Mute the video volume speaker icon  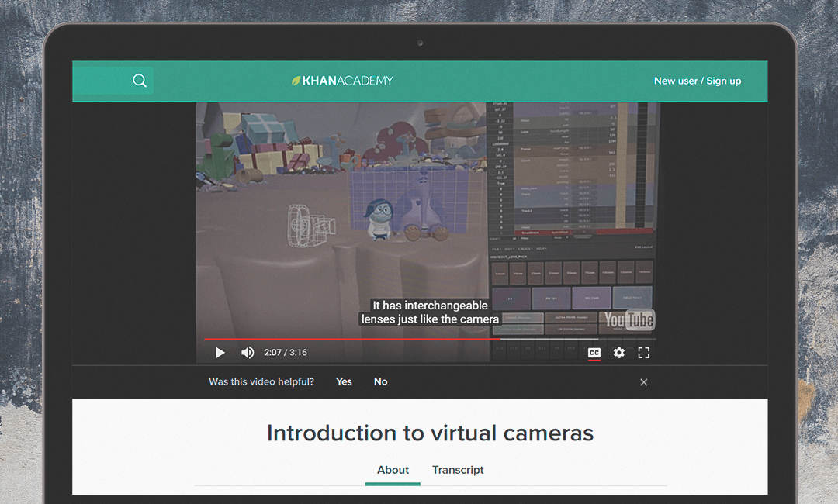(x=248, y=352)
